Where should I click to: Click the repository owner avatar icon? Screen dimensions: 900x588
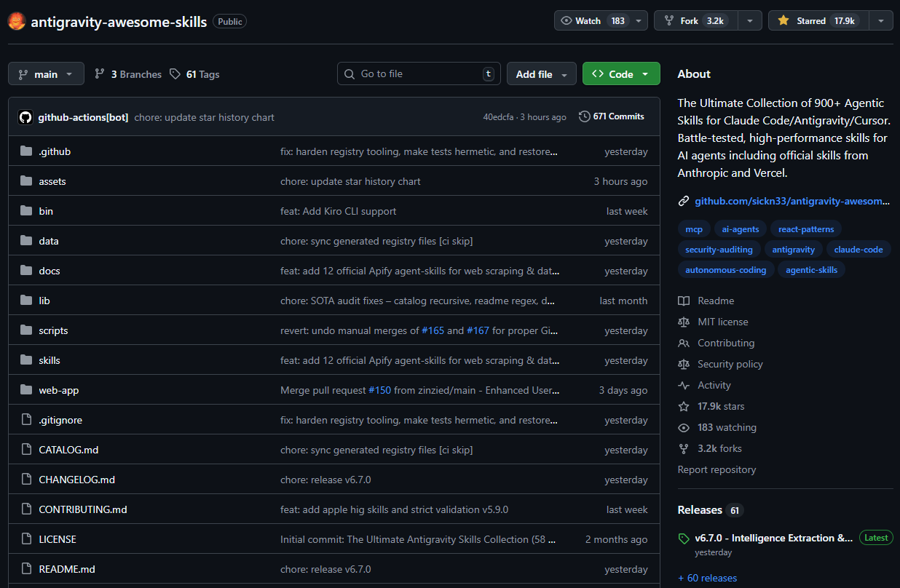17,21
